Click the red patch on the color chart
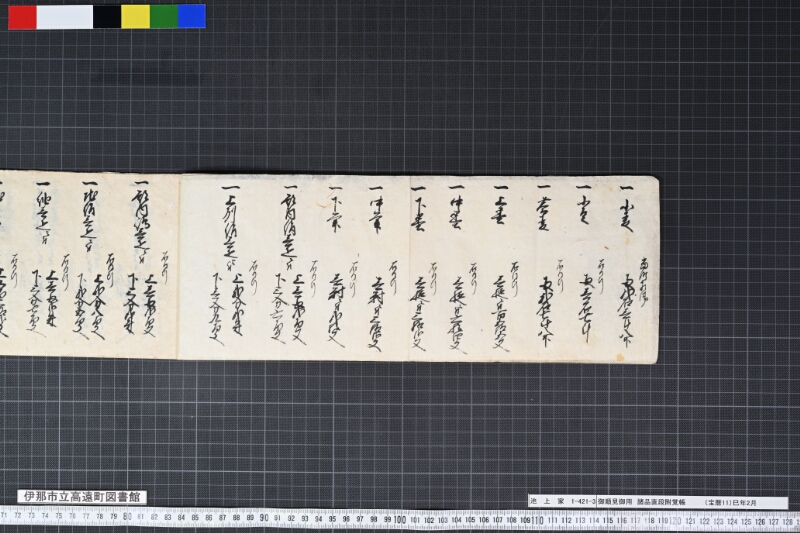Image resolution: width=800 pixels, height=533 pixels. pos(22,17)
